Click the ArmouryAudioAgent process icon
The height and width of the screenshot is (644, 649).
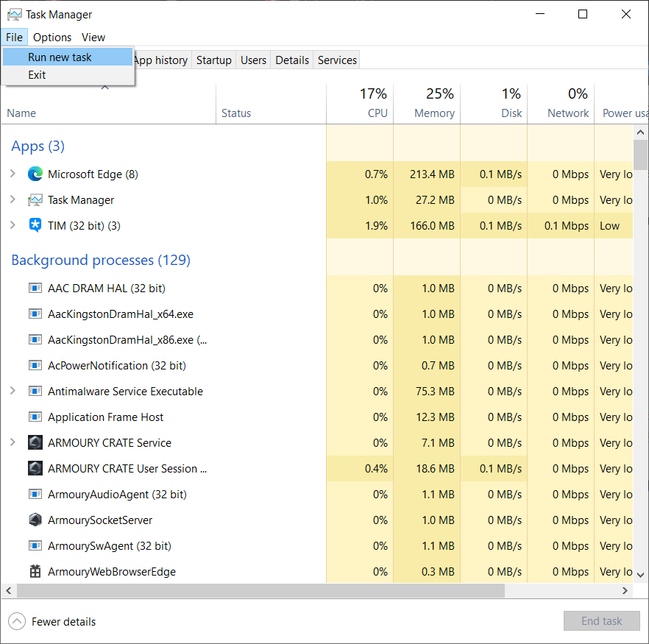[35, 494]
